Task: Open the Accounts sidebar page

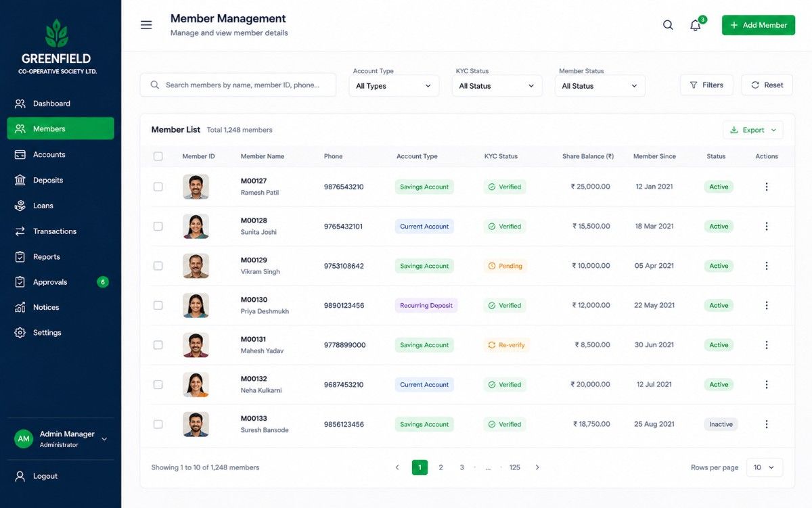Action: [x=60, y=154]
